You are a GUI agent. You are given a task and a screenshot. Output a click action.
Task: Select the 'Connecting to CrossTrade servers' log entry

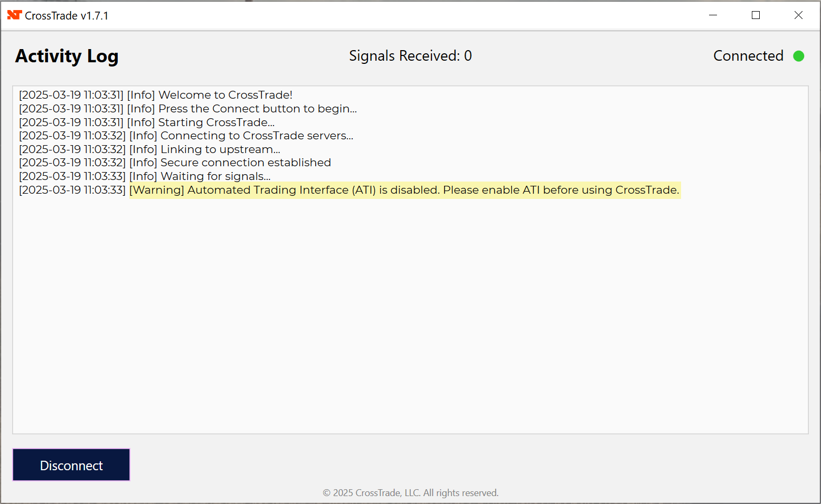186,136
